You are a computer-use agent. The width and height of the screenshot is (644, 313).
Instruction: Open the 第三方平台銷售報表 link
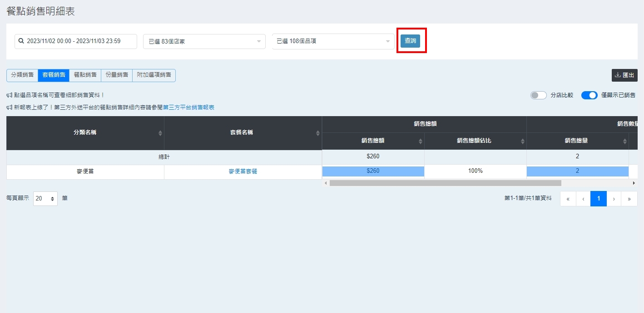188,108
